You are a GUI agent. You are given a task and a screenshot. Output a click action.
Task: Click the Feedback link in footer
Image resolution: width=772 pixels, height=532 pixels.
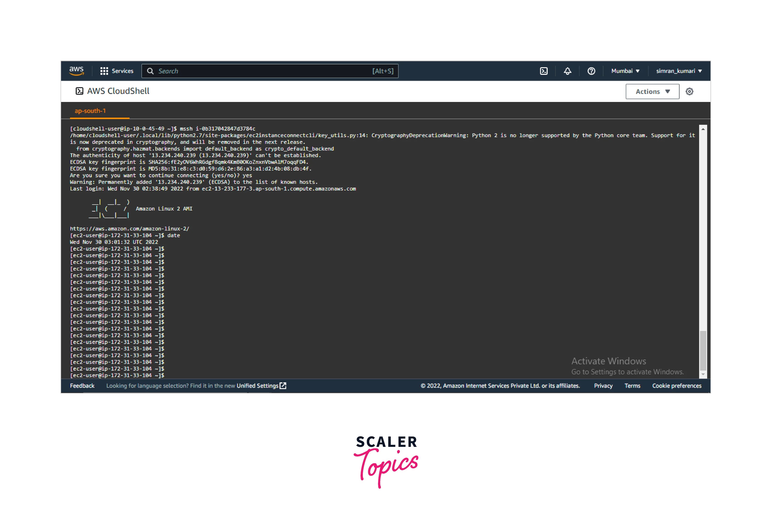(82, 386)
